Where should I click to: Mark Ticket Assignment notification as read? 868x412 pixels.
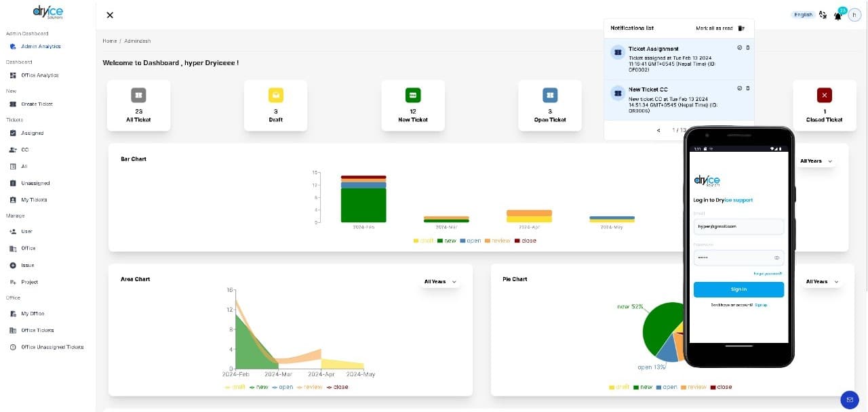pyautogui.click(x=739, y=48)
